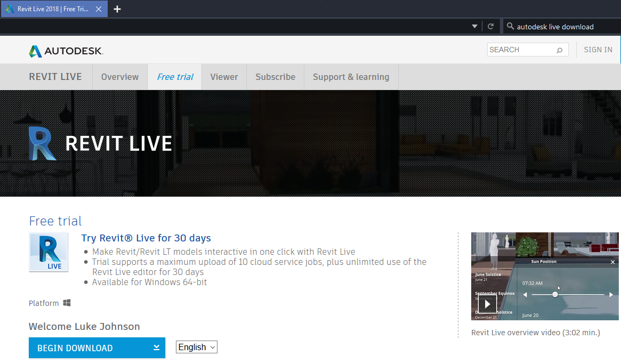
Task: Select the Subscribe nav item
Action: click(x=275, y=76)
